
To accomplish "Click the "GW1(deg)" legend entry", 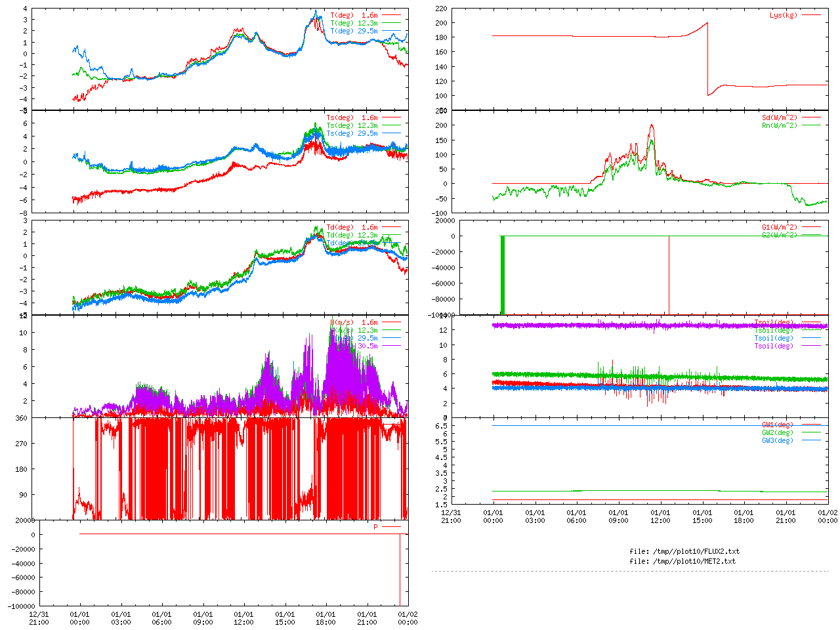I will (x=777, y=425).
